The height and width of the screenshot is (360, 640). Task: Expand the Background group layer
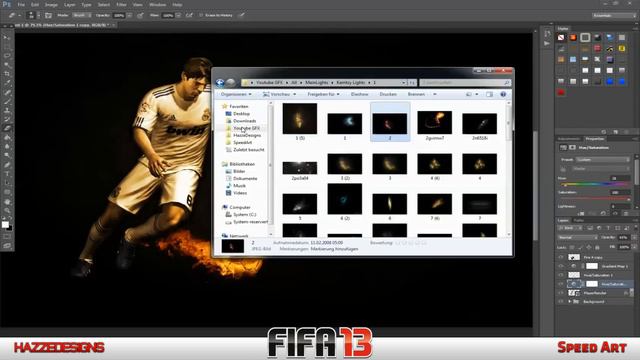point(569,302)
